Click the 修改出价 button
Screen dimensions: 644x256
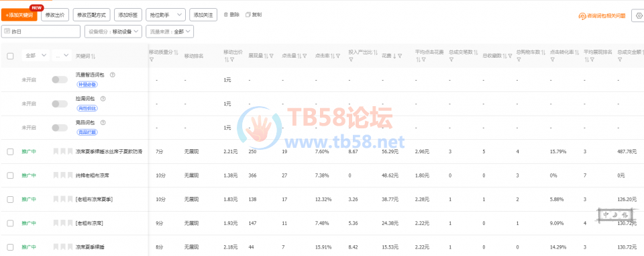coord(55,15)
